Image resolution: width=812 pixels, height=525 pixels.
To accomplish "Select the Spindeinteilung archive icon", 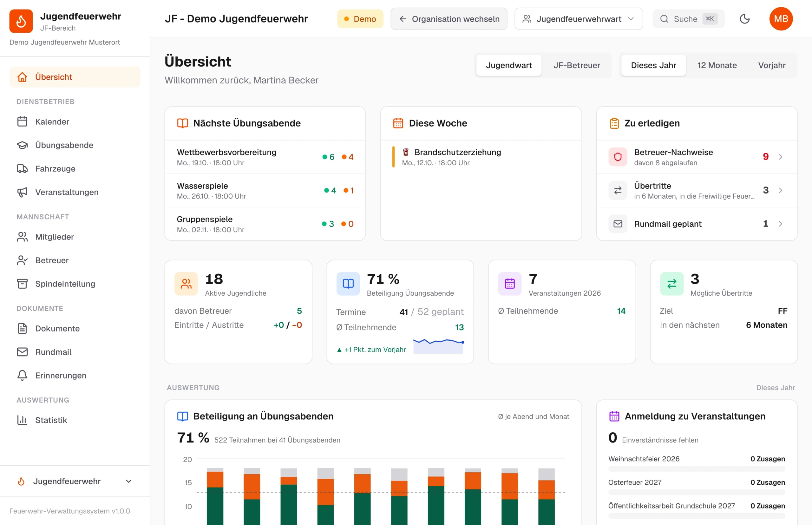I will click(x=22, y=284).
